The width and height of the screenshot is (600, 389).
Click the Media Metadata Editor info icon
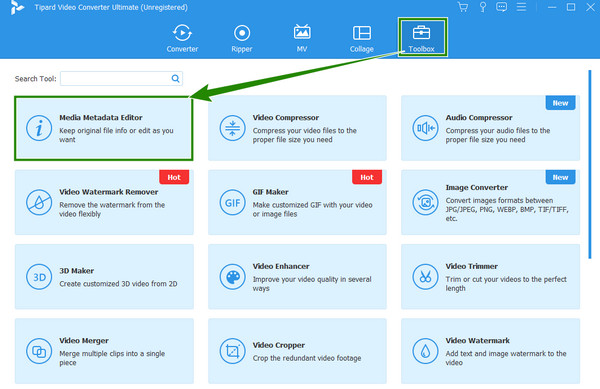pos(39,128)
